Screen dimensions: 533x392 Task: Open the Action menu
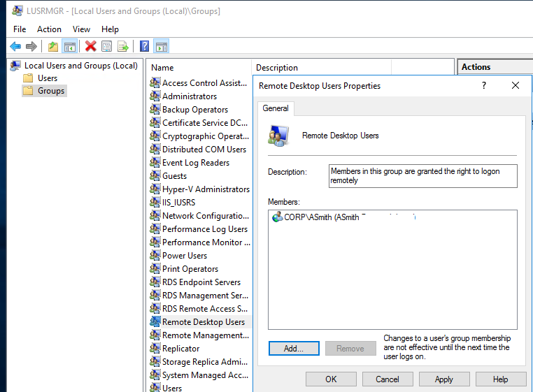pyautogui.click(x=49, y=29)
